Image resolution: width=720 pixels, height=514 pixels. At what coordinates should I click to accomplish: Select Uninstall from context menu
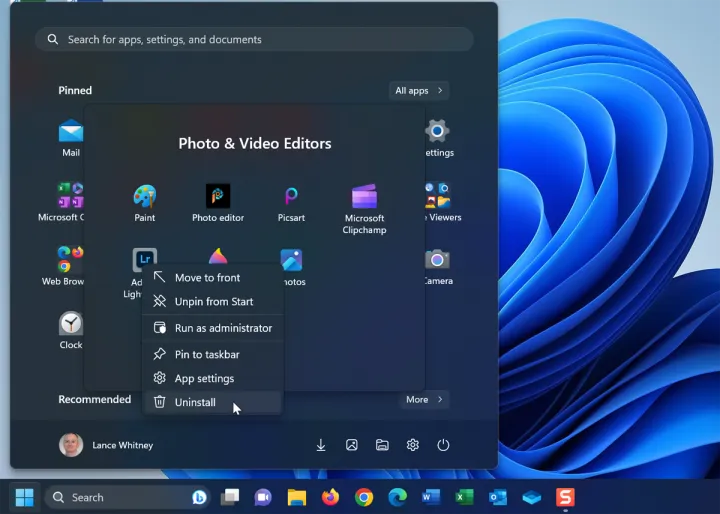point(195,402)
